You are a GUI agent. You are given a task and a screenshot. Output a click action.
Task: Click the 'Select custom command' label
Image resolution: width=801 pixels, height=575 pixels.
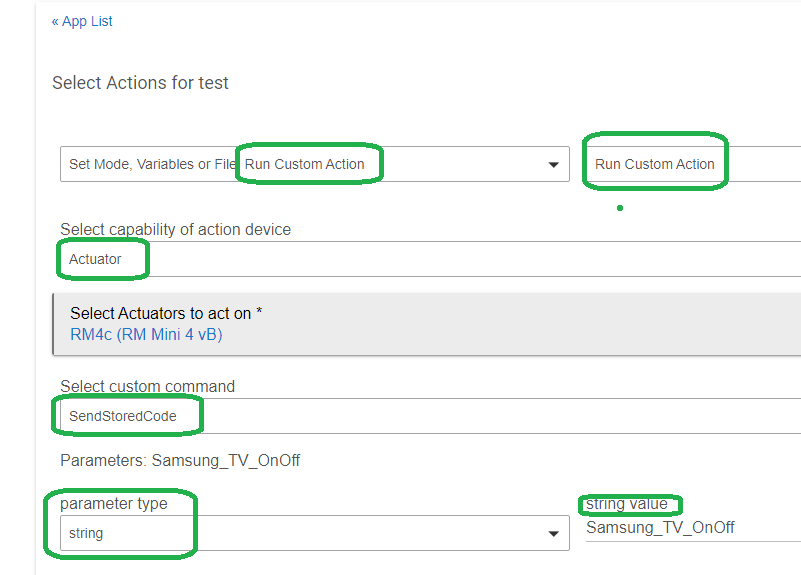pyautogui.click(x=147, y=386)
